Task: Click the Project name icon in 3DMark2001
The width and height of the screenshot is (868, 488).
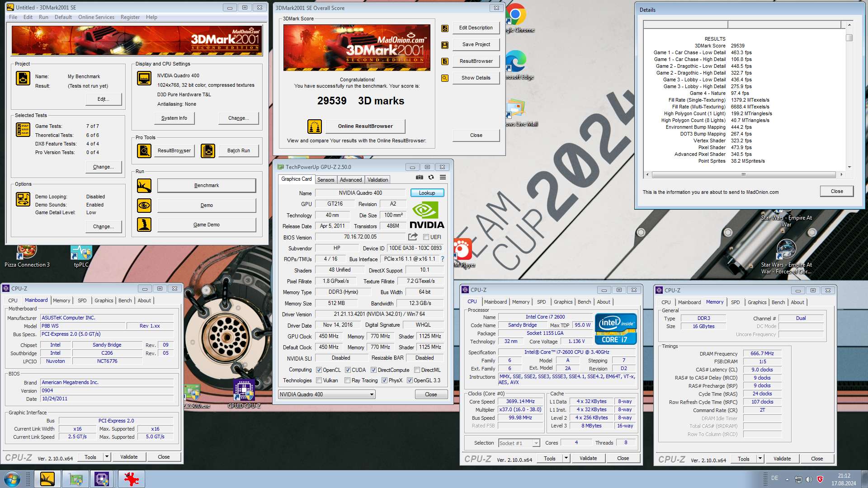Action: tap(23, 78)
